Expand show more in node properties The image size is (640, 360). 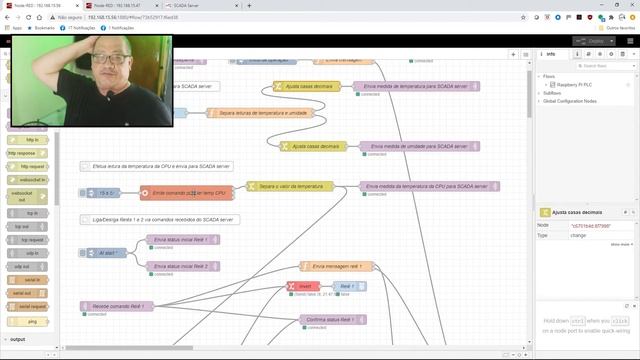tap(622, 244)
